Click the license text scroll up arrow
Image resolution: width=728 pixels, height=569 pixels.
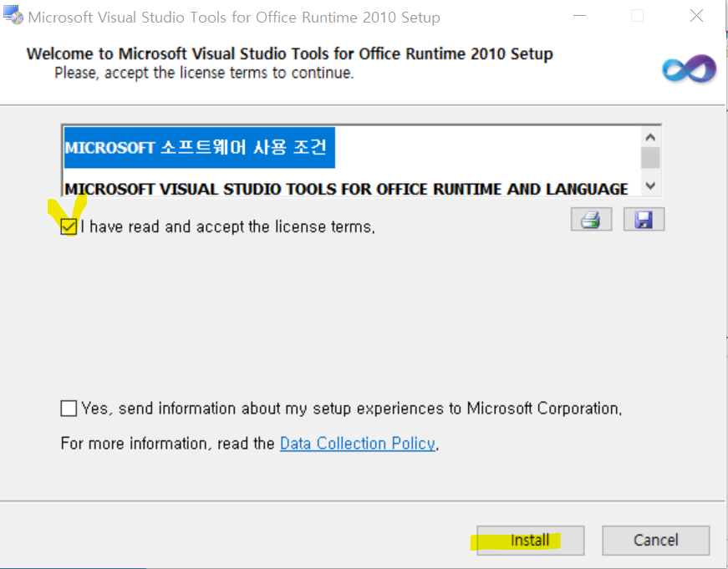(650, 137)
